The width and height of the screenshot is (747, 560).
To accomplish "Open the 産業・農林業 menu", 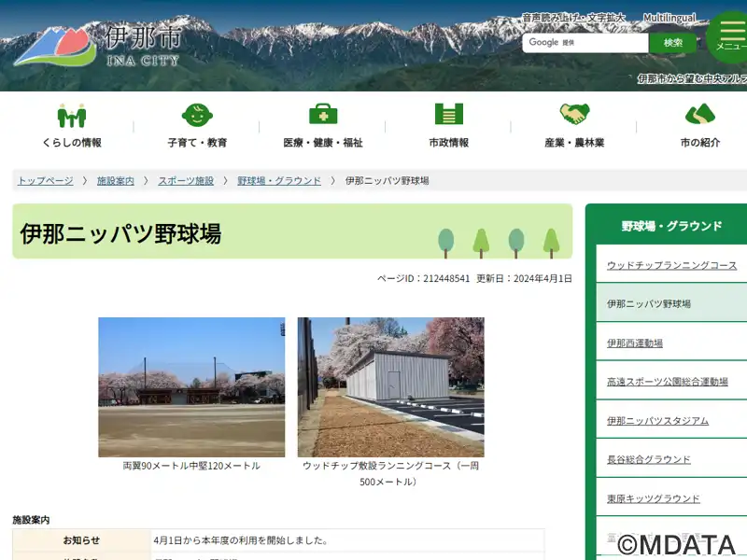I will tap(574, 143).
